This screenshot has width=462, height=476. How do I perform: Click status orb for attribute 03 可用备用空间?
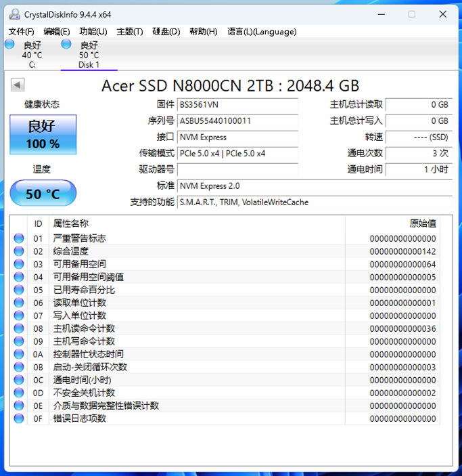point(19,264)
